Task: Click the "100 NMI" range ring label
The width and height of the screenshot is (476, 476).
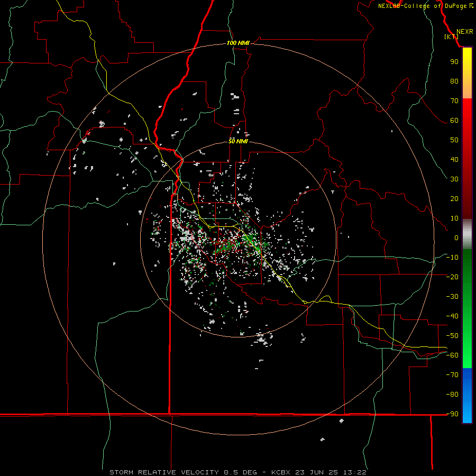Action: [x=238, y=43]
